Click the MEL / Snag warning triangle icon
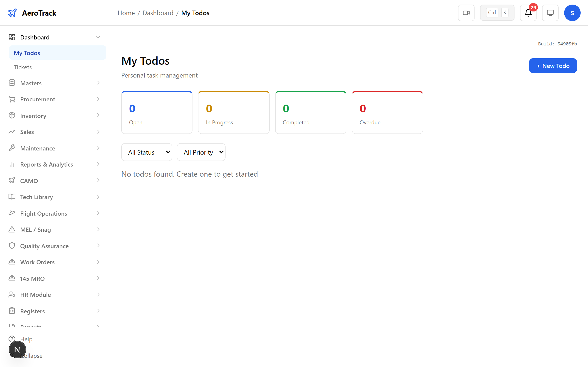Viewport: 588px width, 367px height. 12,229
